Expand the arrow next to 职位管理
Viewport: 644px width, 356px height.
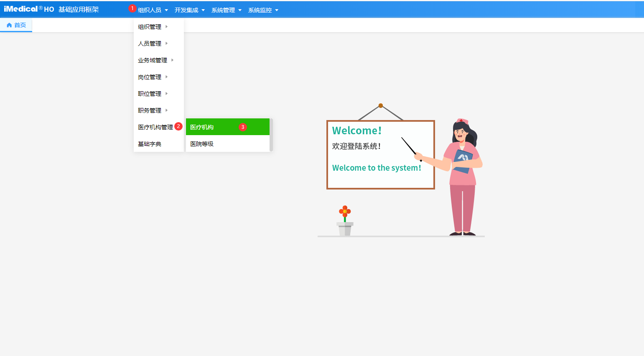click(x=166, y=94)
